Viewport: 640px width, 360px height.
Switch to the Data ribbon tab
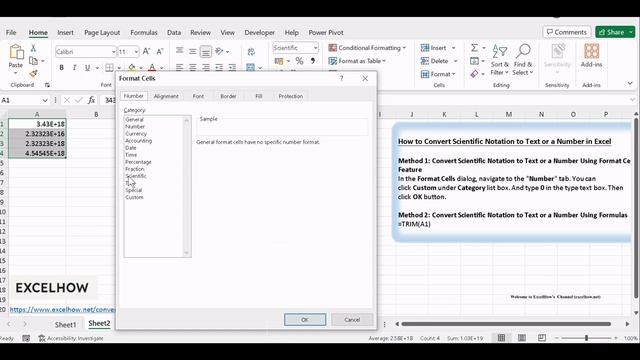(174, 33)
